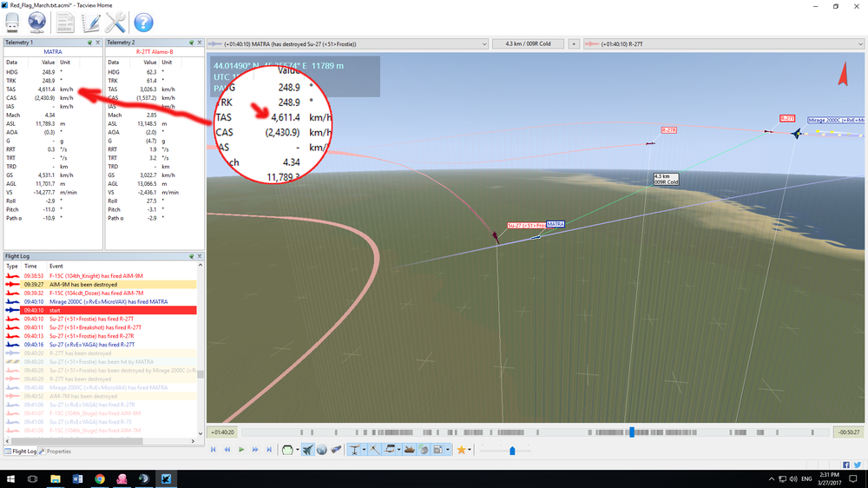Click the telescope view icon in bottom toolbar
Screen dimensions: 868x488
[x=335, y=450]
